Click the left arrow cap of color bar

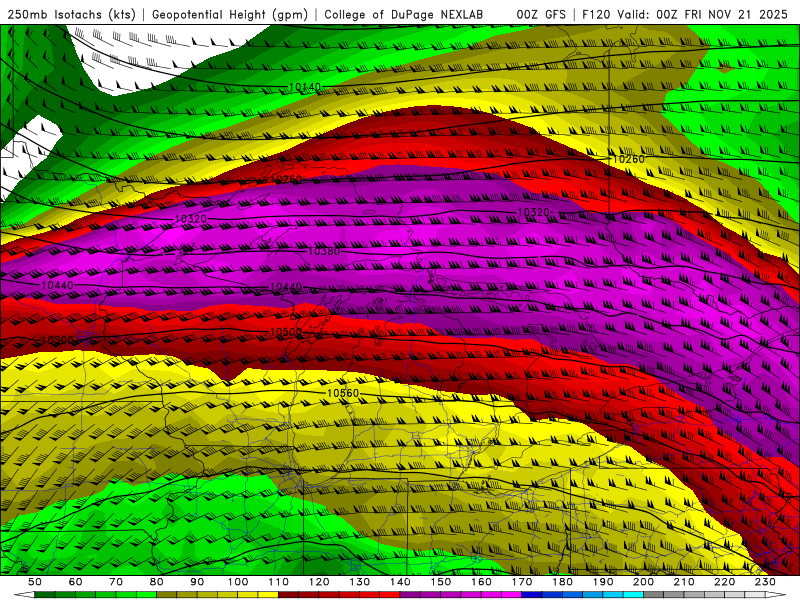(x=24, y=595)
